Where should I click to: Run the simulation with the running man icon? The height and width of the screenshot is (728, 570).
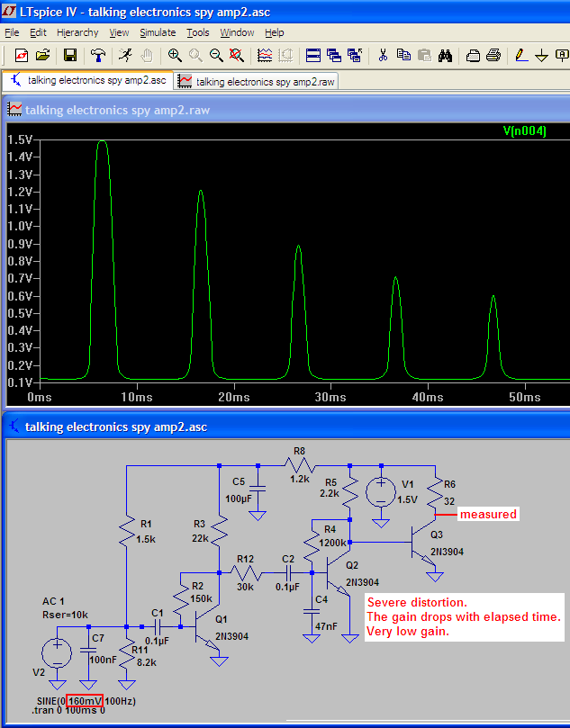(x=125, y=55)
